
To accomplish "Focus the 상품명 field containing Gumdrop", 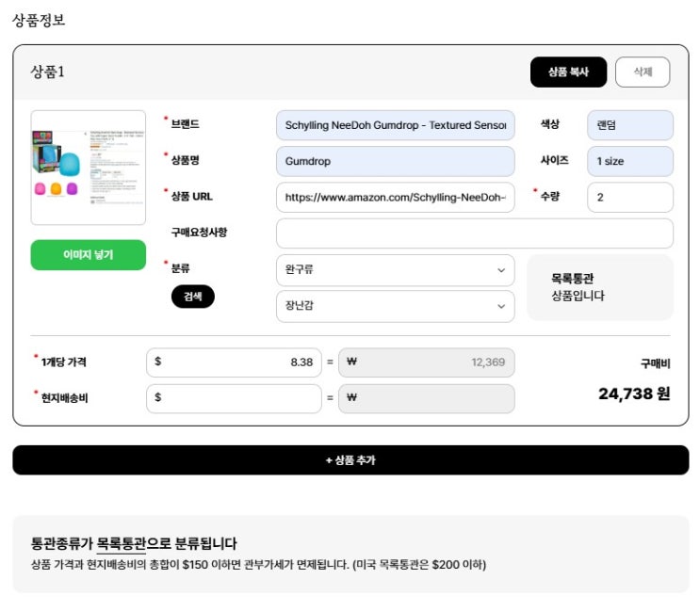I will (x=395, y=161).
